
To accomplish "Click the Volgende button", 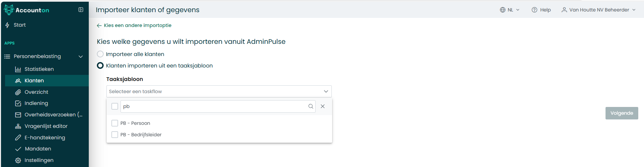I will pos(622,113).
